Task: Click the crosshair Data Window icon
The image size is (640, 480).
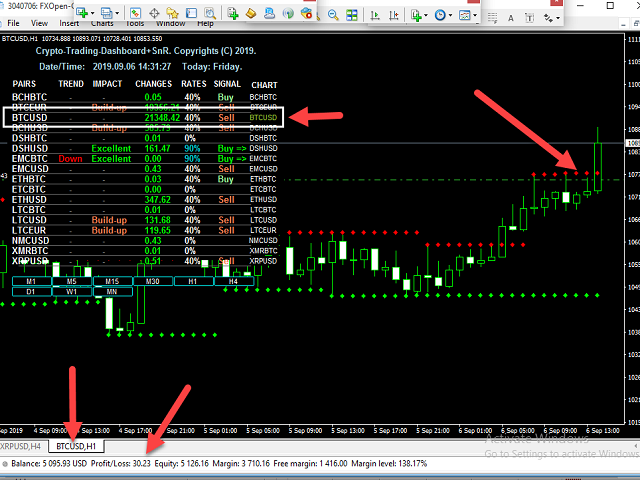Action: (x=154, y=13)
